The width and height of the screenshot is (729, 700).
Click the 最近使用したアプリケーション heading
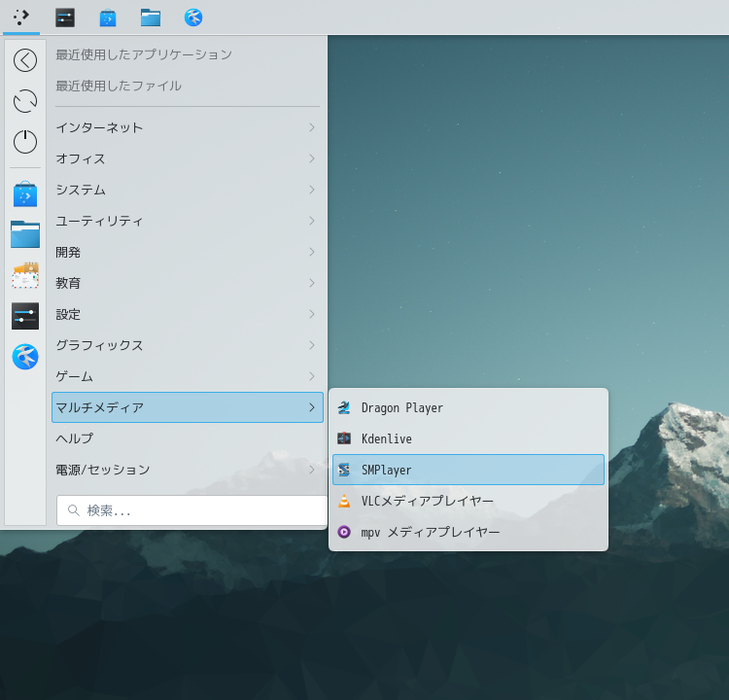144,54
